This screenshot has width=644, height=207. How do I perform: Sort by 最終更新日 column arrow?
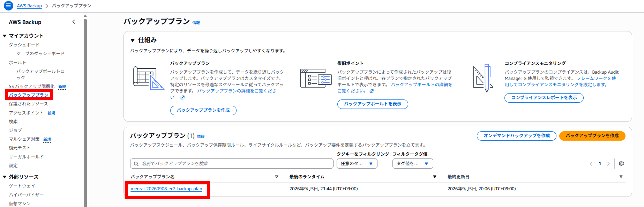(x=621, y=177)
